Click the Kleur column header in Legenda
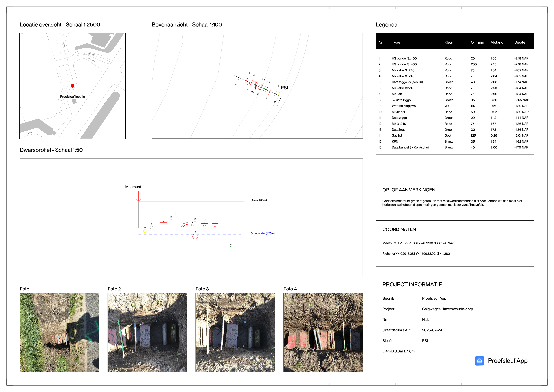This screenshot has height=392, width=554. 449,42
